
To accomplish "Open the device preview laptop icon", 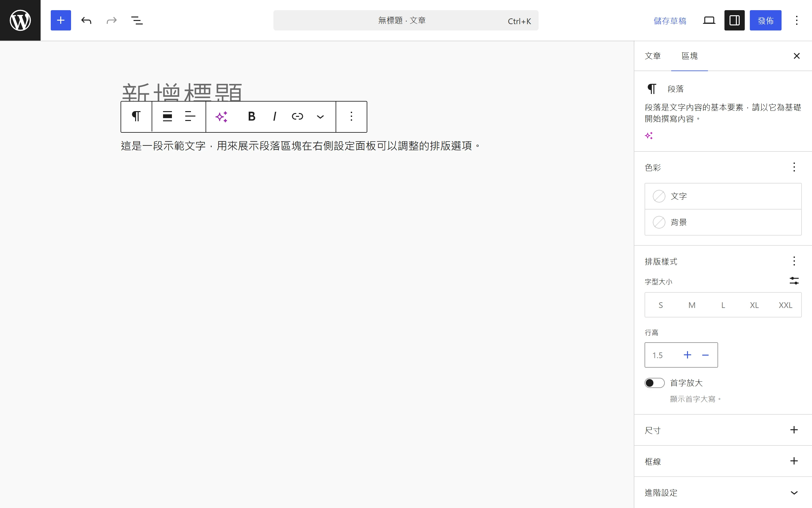I will tap(709, 21).
